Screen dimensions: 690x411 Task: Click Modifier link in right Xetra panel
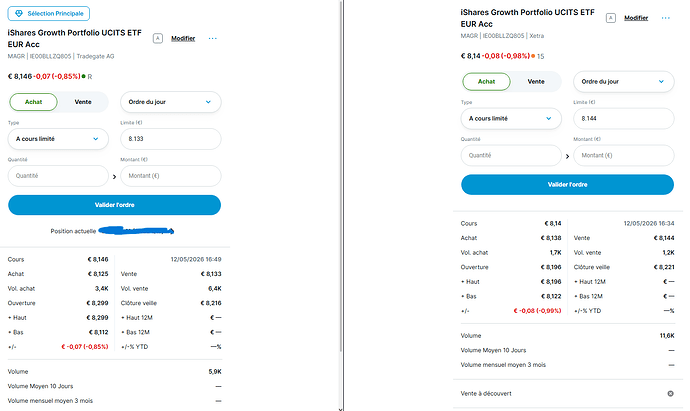(x=636, y=18)
